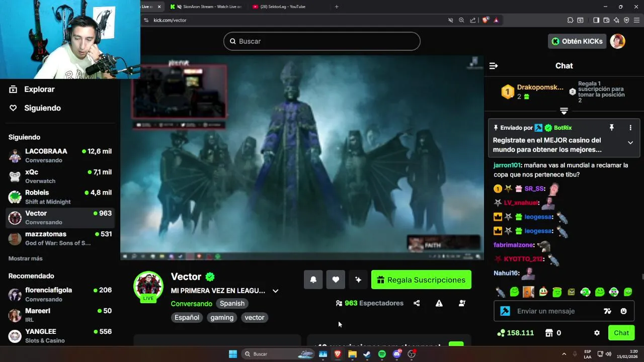The image size is (644, 362).
Task: Open Brave Wallet icon
Action: [x=606, y=20]
